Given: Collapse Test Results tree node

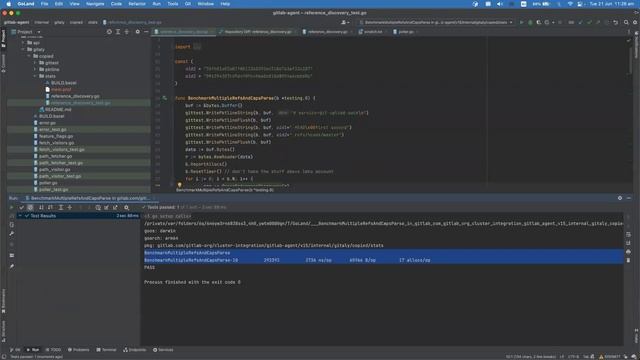Looking at the screenshot, I should [20, 216].
